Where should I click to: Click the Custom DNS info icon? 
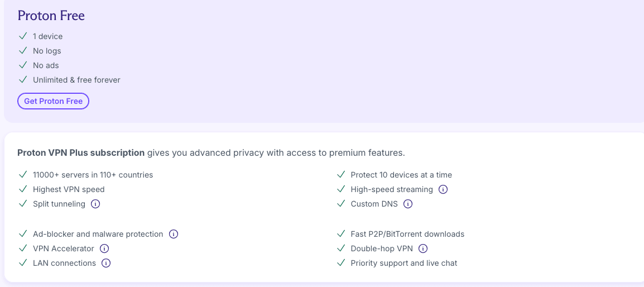click(x=408, y=204)
